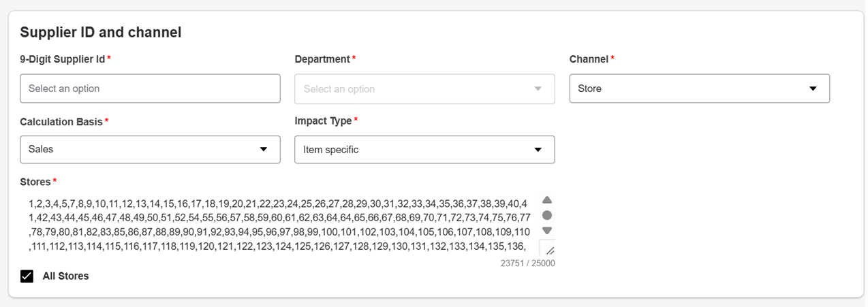Viewport: 868px width, 307px height.
Task: Click the 9-Digit Supplier Id label
Action: pos(62,59)
